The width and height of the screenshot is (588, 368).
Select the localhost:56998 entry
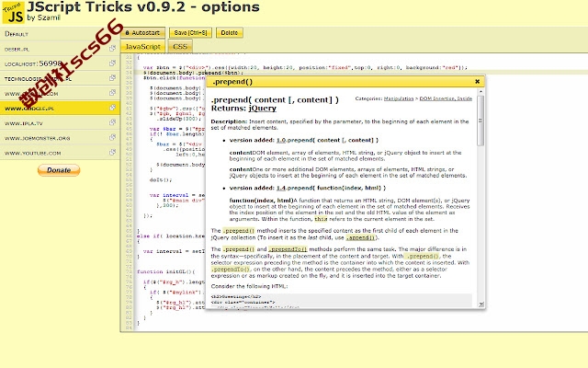[x=60, y=63]
